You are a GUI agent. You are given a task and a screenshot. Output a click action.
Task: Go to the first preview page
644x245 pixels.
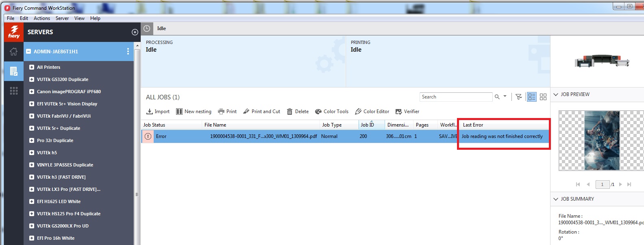pyautogui.click(x=578, y=184)
